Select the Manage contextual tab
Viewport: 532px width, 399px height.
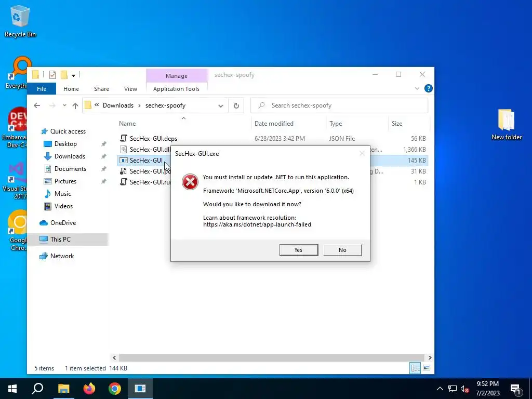[177, 76]
